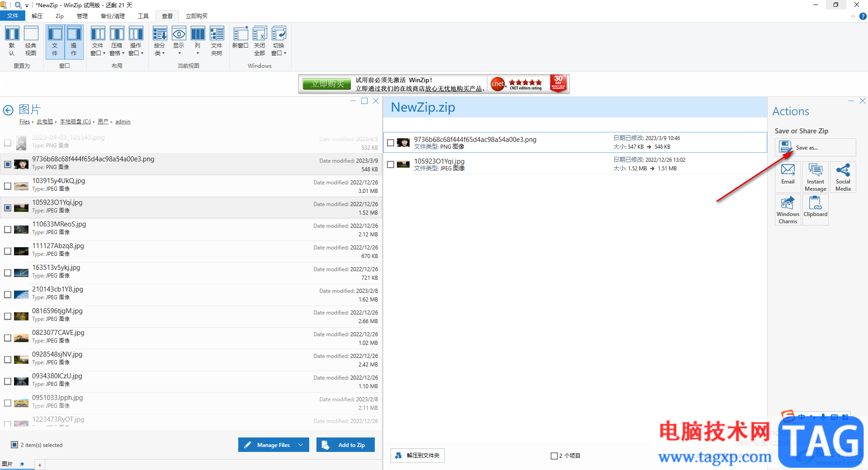This screenshot has width=868, height=470.
Task: Open the 此电脑 breadcrumb link
Action: pos(45,122)
